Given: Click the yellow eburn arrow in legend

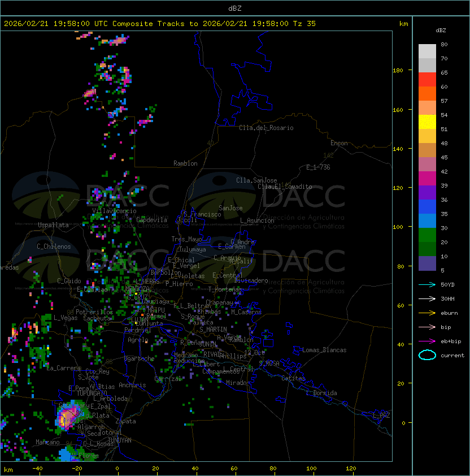Looking at the screenshot, I should coord(427,313).
